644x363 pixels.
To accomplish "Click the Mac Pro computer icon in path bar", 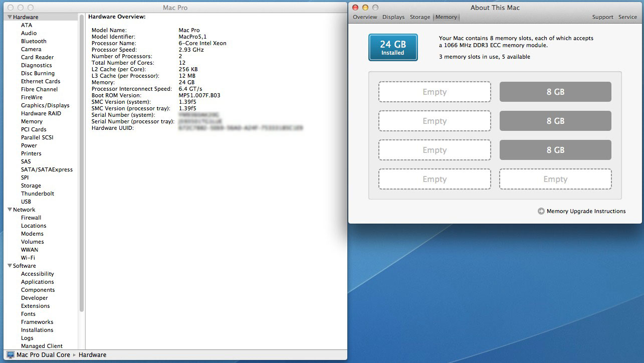I will 11,354.
